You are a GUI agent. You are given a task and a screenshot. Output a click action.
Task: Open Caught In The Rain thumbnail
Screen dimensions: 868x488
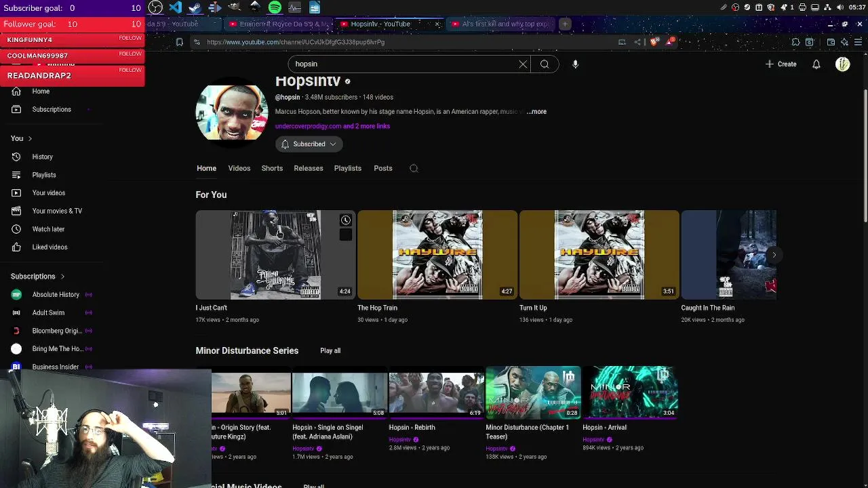pos(729,255)
